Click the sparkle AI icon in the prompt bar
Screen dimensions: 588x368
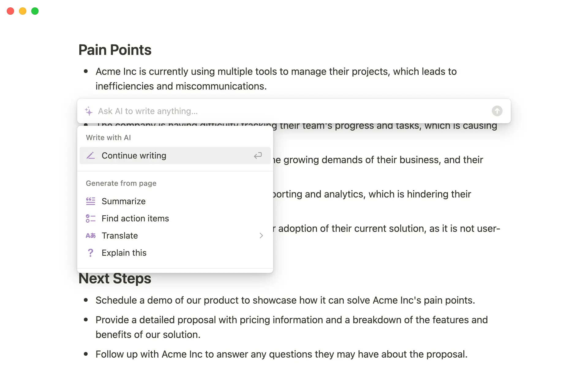click(89, 111)
